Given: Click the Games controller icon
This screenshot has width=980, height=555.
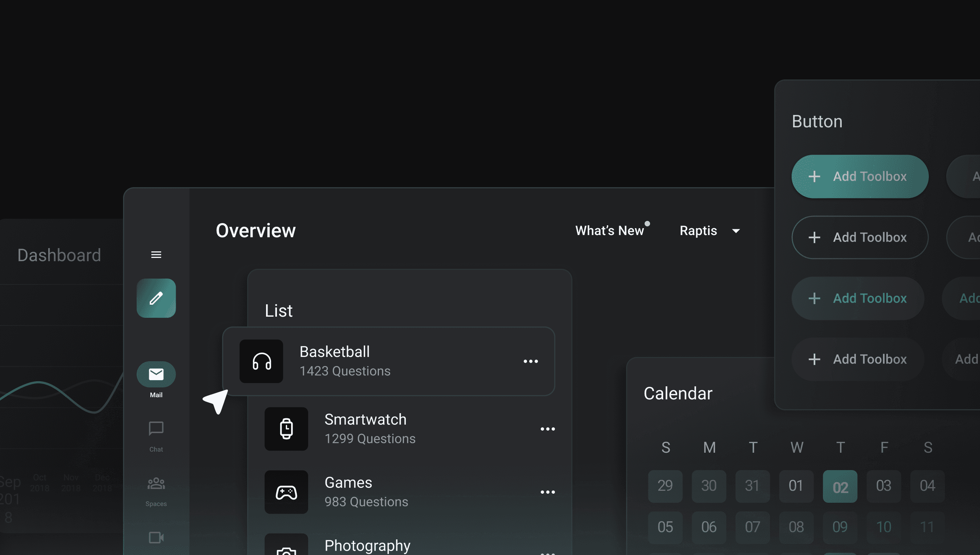Looking at the screenshot, I should [x=286, y=492].
